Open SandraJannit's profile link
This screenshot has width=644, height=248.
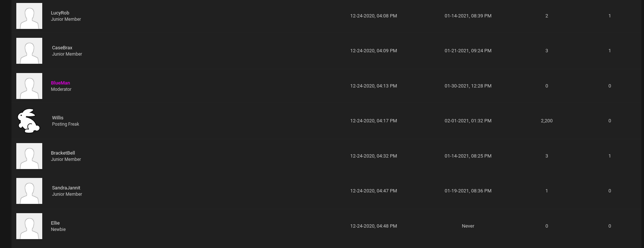coord(66,188)
